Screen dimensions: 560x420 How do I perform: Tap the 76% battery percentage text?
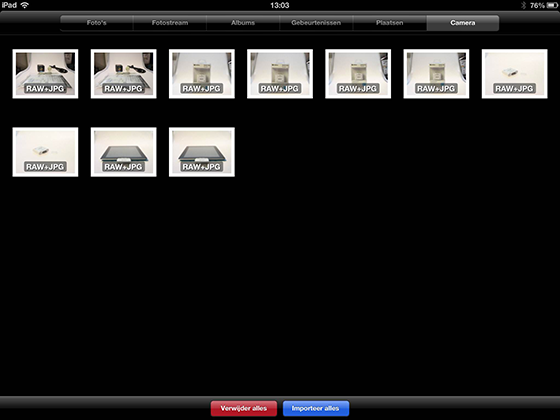[537, 5]
